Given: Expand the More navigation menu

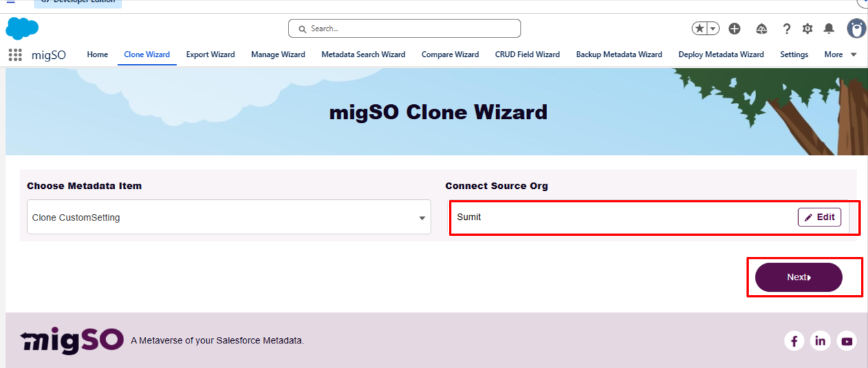Looking at the screenshot, I should (840, 54).
